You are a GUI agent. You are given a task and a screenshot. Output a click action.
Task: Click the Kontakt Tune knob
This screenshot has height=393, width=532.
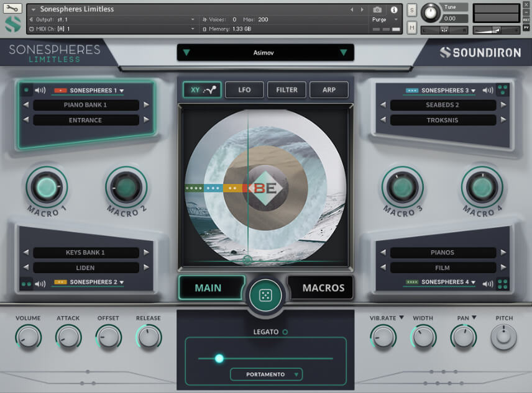430,13
